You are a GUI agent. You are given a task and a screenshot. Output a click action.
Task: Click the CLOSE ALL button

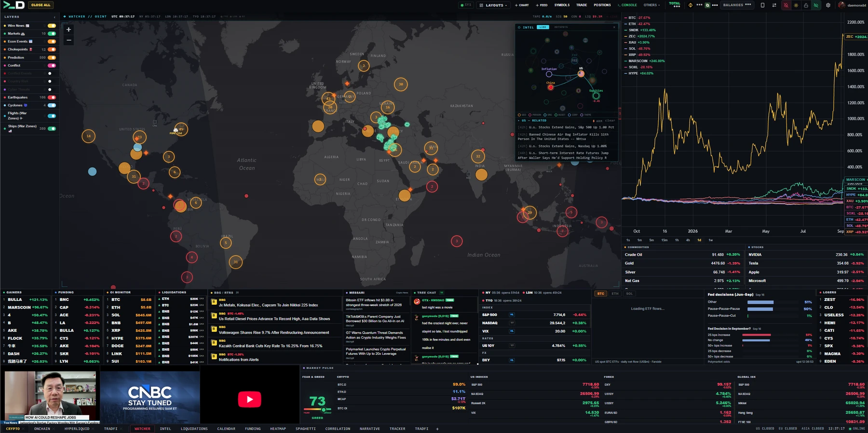41,5
